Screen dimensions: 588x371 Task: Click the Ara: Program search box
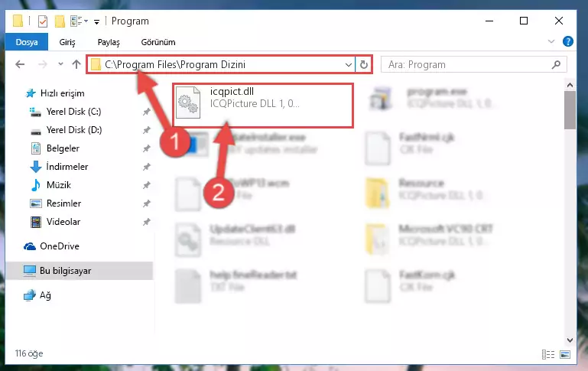(473, 64)
